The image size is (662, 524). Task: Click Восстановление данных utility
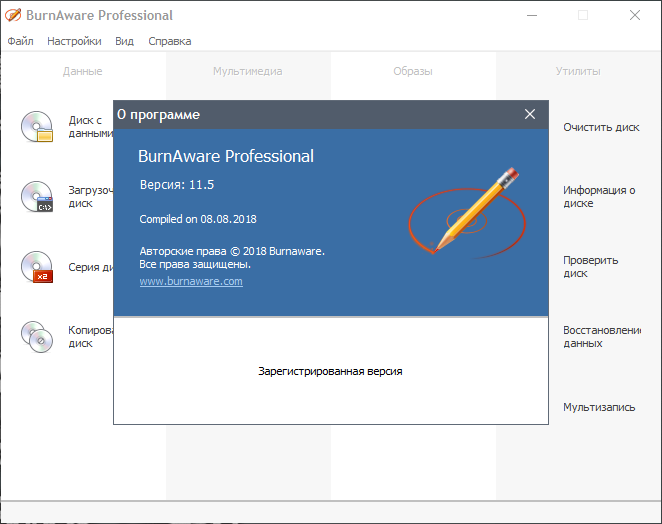coord(602,337)
